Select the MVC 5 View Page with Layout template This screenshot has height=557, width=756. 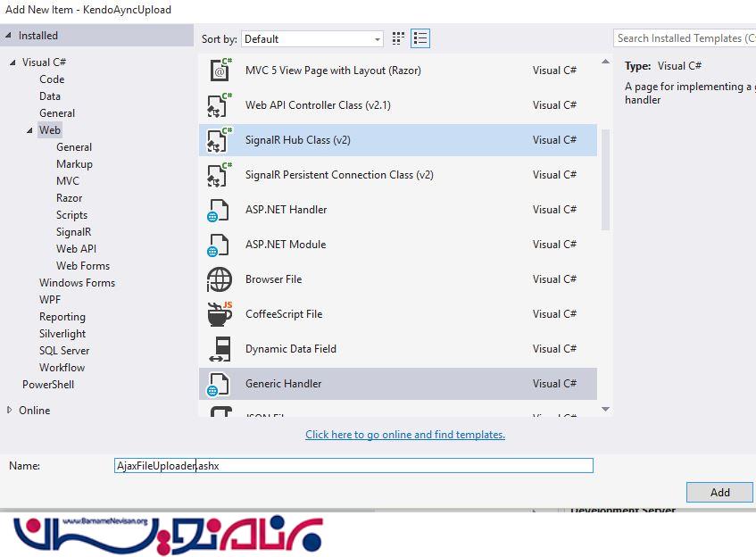point(333,71)
